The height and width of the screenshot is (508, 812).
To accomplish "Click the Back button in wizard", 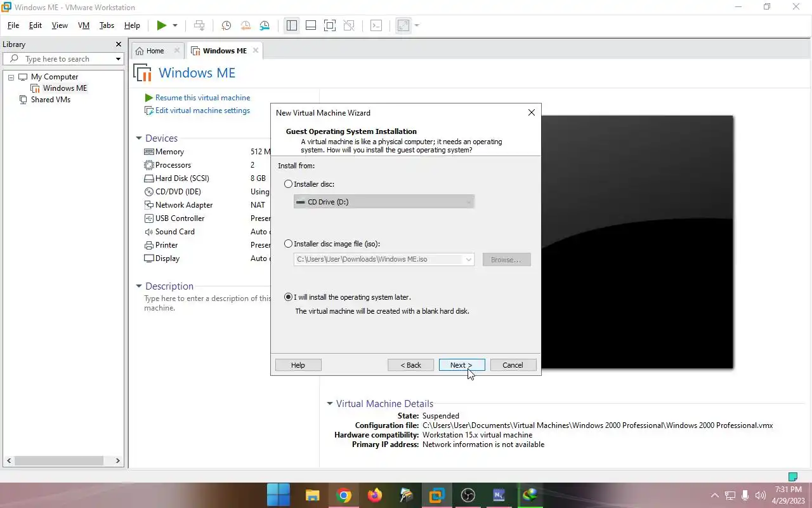I will tap(411, 365).
